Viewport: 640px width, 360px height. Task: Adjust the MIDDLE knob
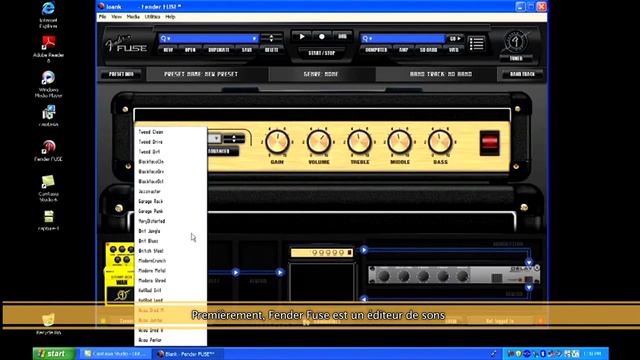click(x=400, y=142)
